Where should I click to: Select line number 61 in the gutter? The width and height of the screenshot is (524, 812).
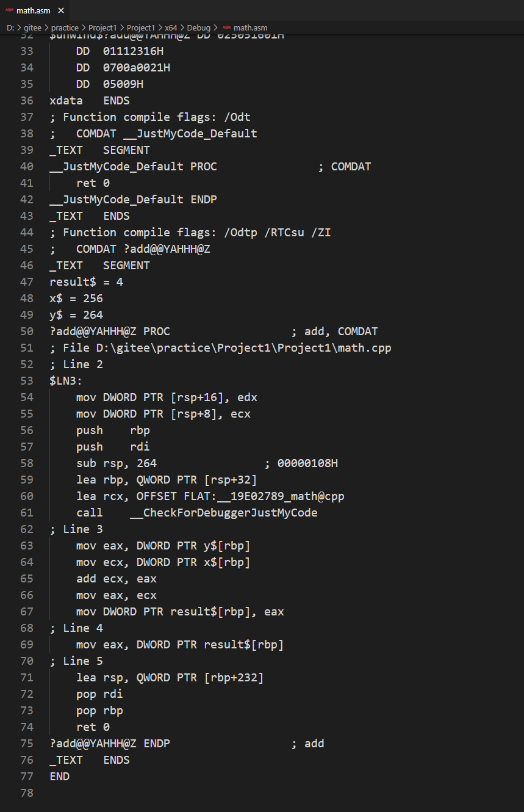(27, 513)
